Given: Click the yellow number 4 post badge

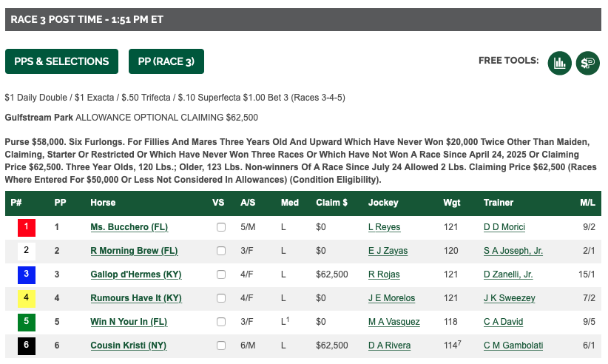Looking at the screenshot, I should coord(26,298).
